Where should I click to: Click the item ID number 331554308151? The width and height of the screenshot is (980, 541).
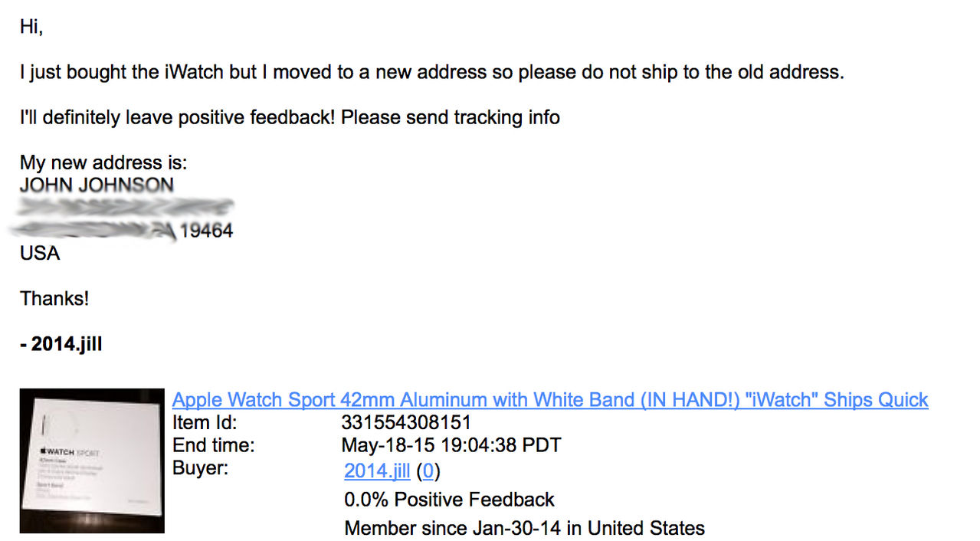(x=406, y=422)
